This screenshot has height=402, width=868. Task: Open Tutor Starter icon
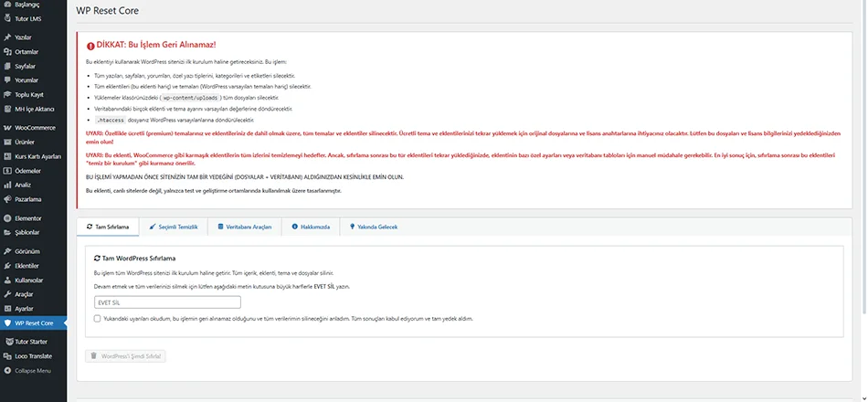pos(7,342)
